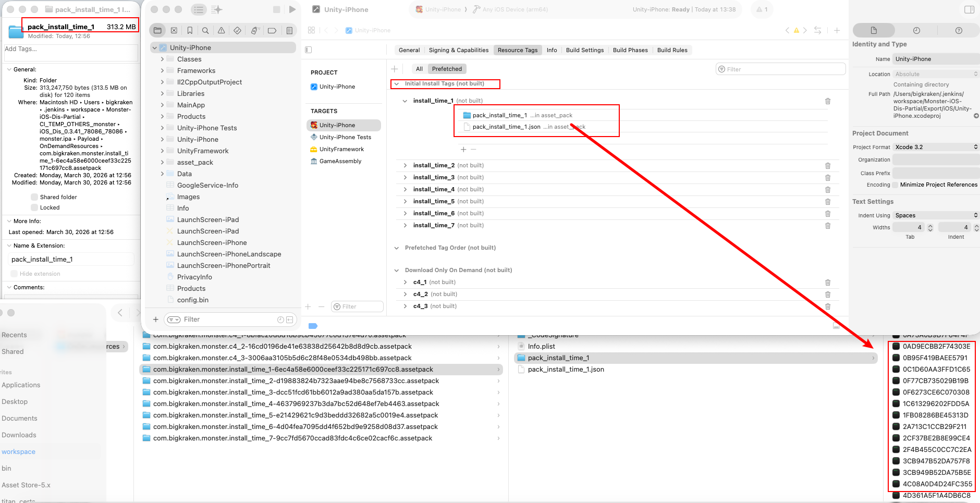
Task: Open the Quick Help inspector
Action: pyautogui.click(x=959, y=31)
